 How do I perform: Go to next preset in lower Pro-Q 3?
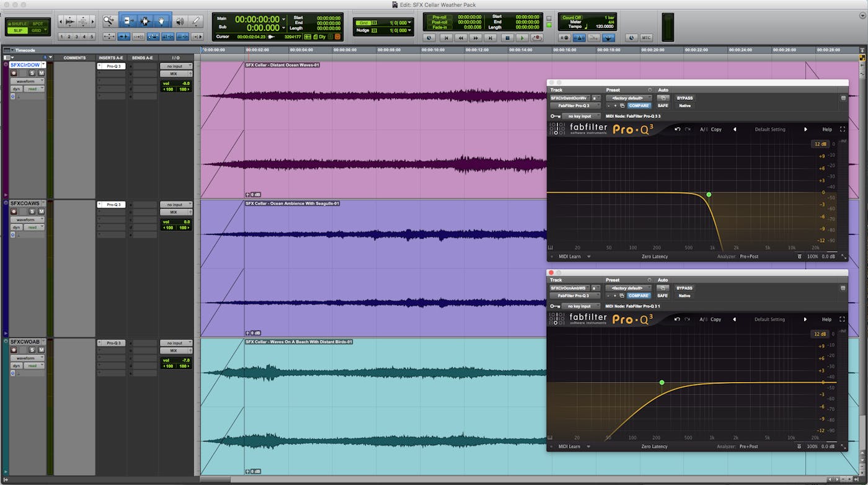click(x=805, y=319)
